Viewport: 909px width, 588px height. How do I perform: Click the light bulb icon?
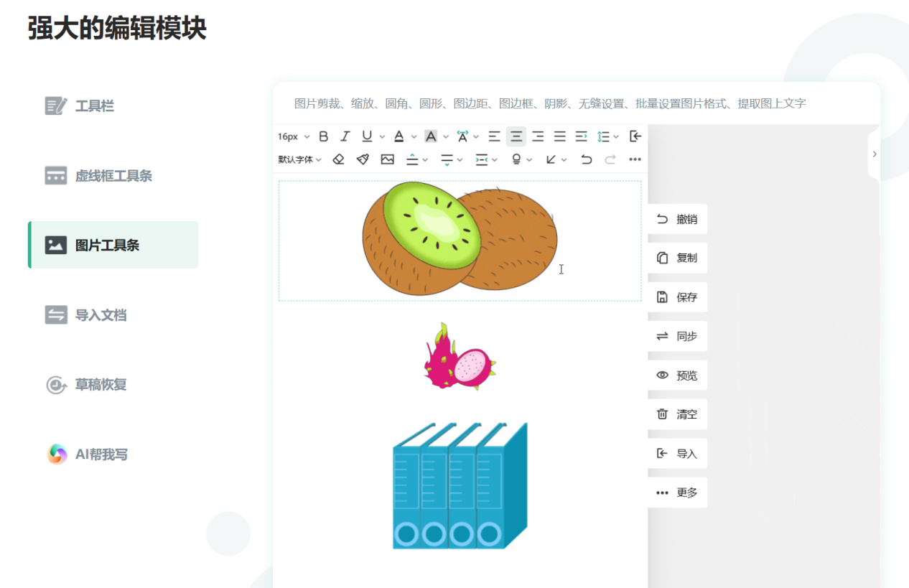click(516, 159)
